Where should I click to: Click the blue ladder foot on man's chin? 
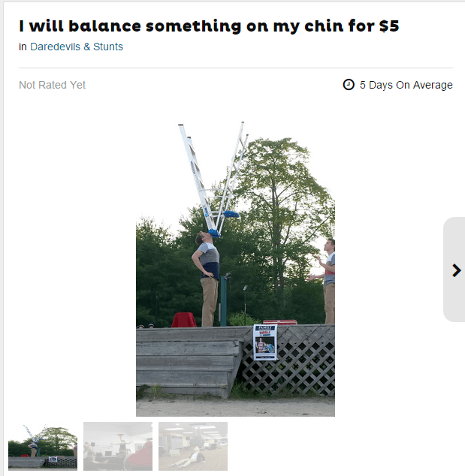214,233
